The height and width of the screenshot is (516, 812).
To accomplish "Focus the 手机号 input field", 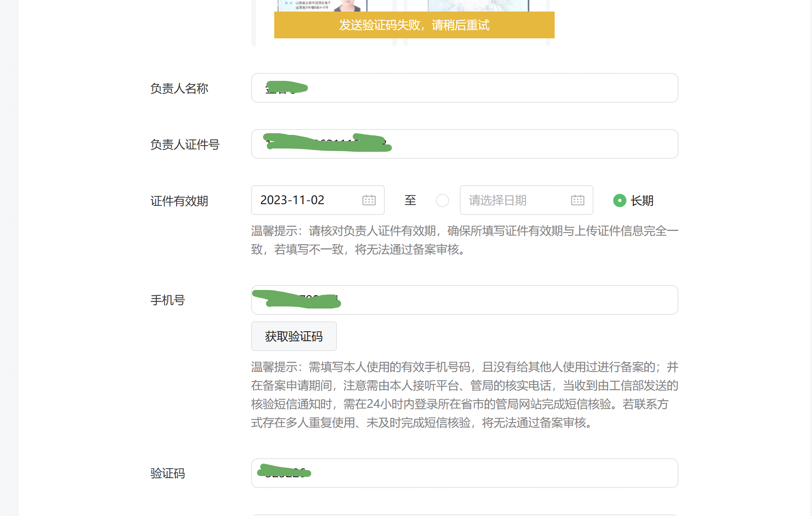I will (464, 300).
